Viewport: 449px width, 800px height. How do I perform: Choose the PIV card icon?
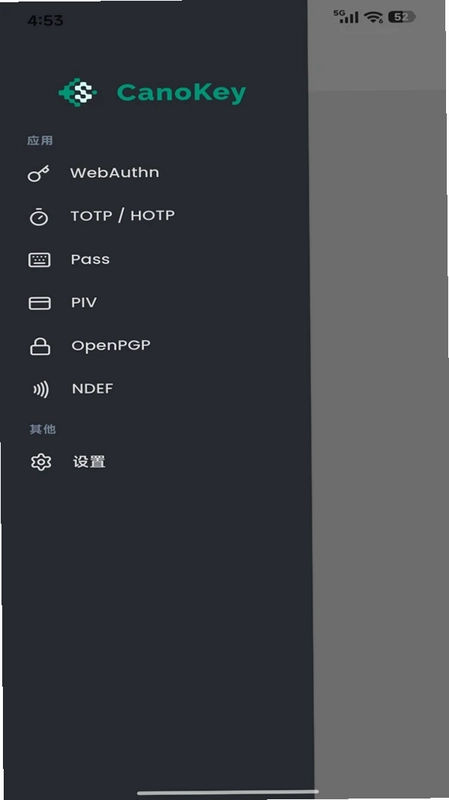pos(39,303)
